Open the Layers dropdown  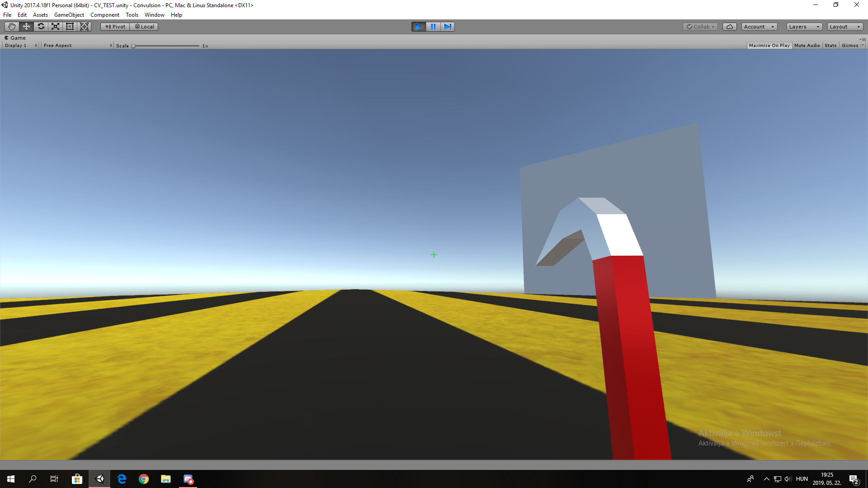[804, 27]
